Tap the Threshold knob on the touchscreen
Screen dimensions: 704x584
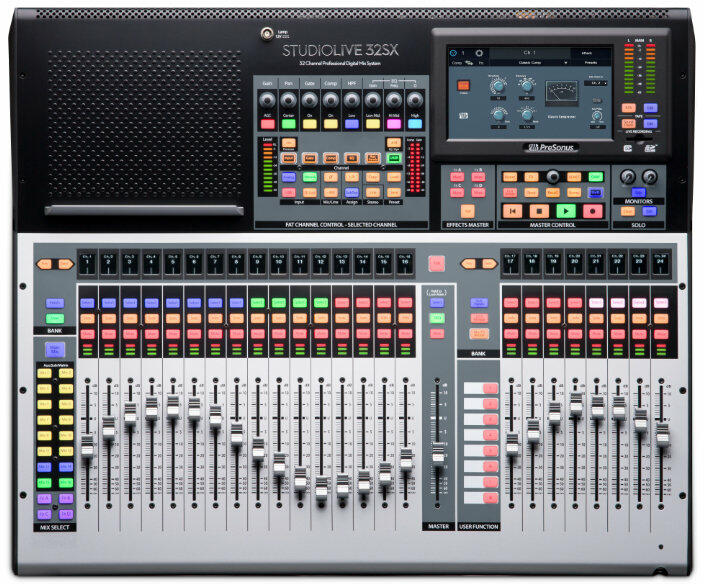click(x=497, y=86)
